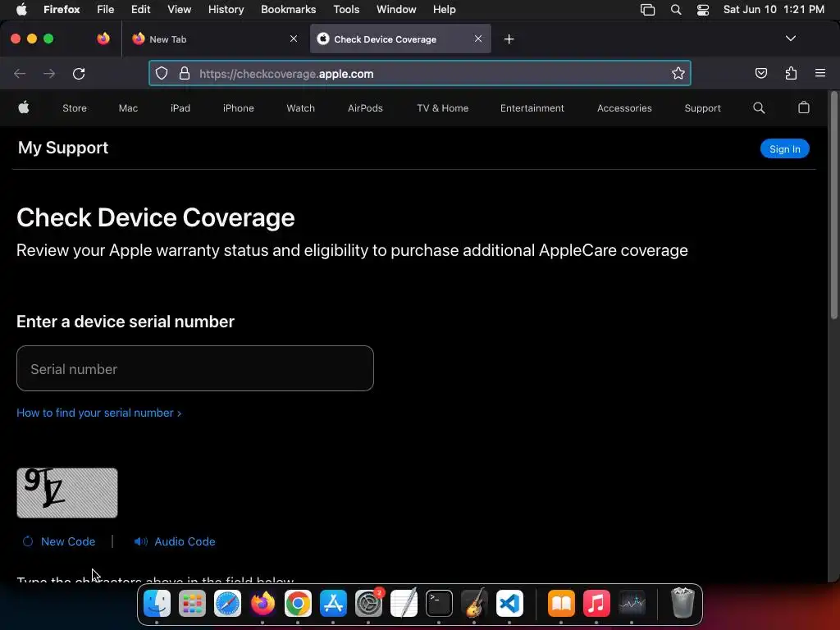Viewport: 840px width, 630px height.
Task: Open Control Center in the menu bar
Action: tap(703, 10)
